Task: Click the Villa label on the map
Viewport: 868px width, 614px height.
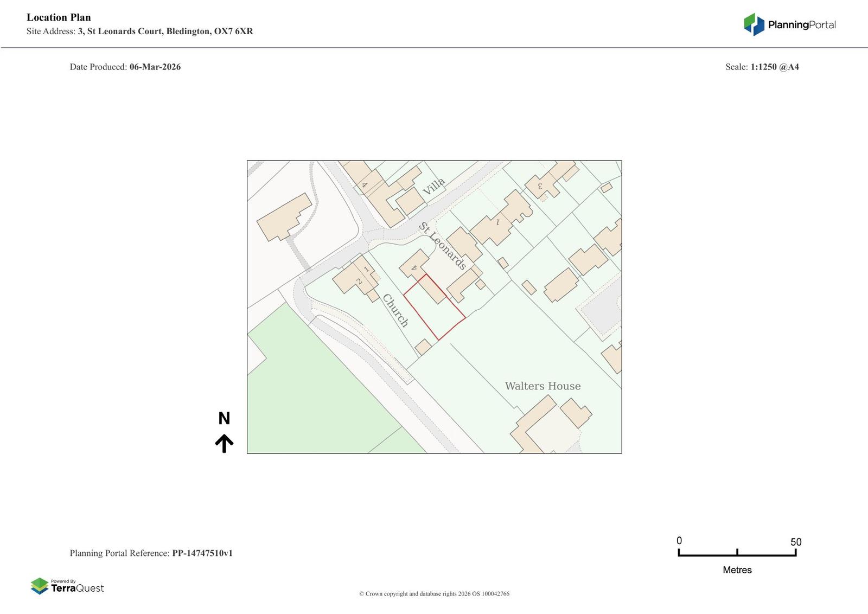Action: pos(433,187)
